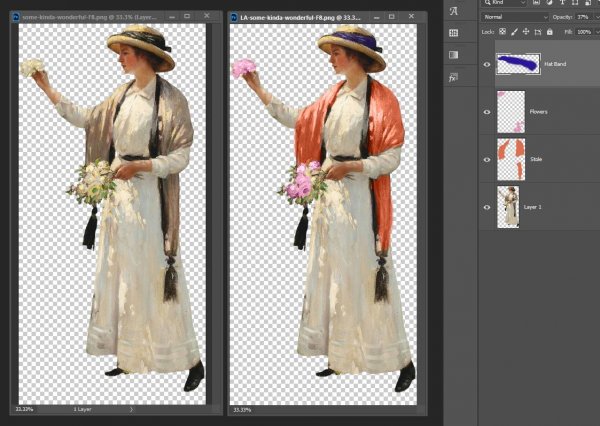Open the Normal blend mode dropdown
The width and height of the screenshot is (600, 426).
tap(515, 17)
